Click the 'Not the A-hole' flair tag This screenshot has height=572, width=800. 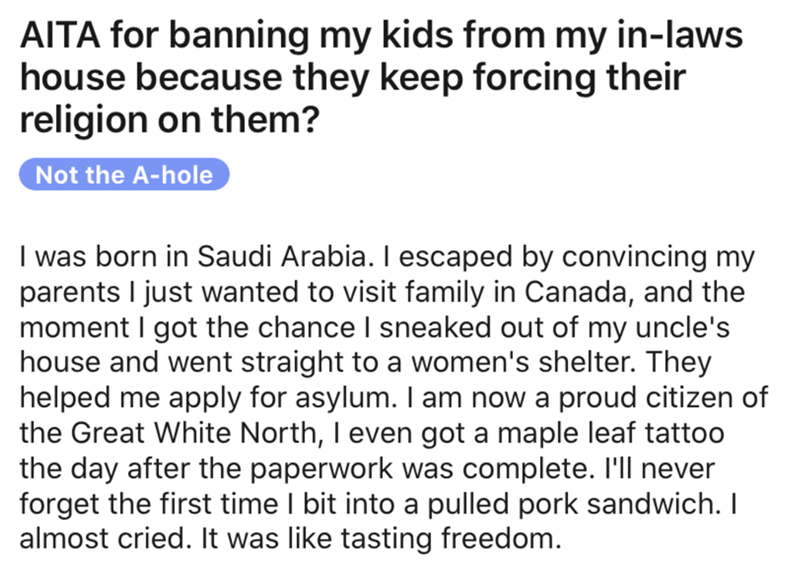coord(124,175)
